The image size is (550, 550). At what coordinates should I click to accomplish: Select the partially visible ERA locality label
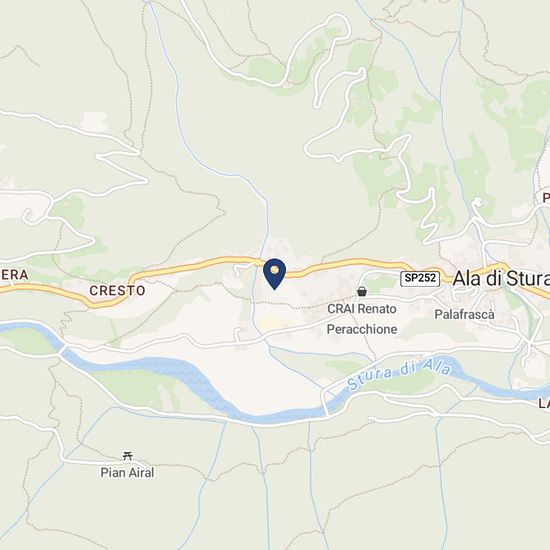pos(14,275)
